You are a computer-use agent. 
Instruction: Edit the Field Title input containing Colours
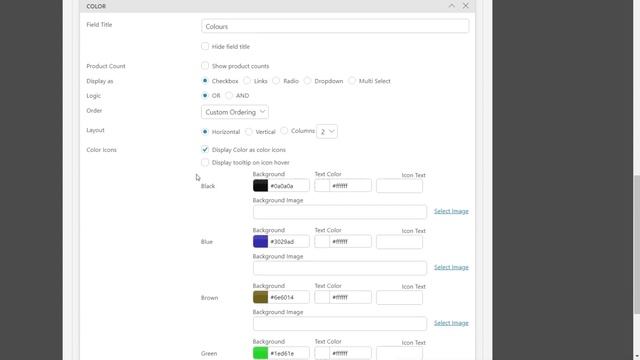[335, 27]
